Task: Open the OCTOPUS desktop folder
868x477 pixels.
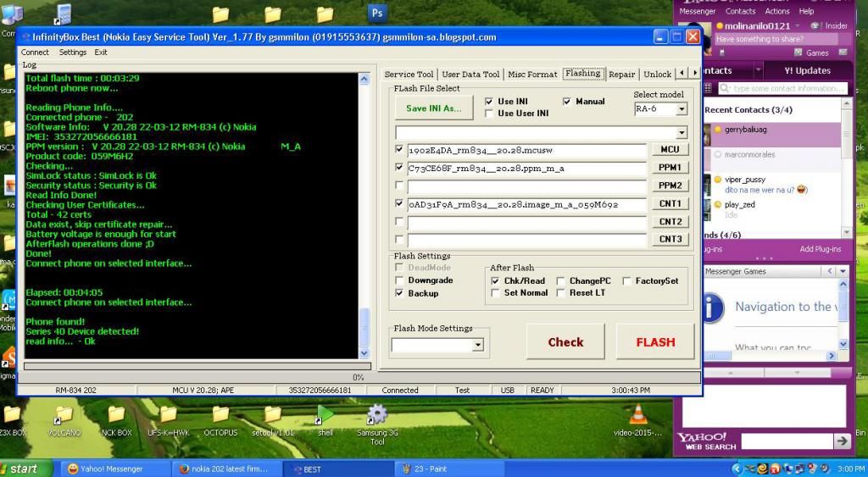Action: tap(220, 416)
